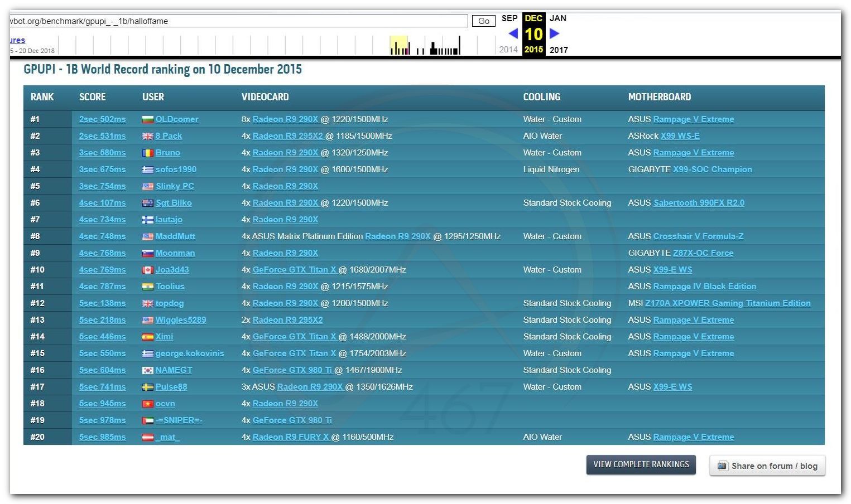Select the 2014 year in timeline
Image resolution: width=851 pixels, height=504 pixels.
508,50
